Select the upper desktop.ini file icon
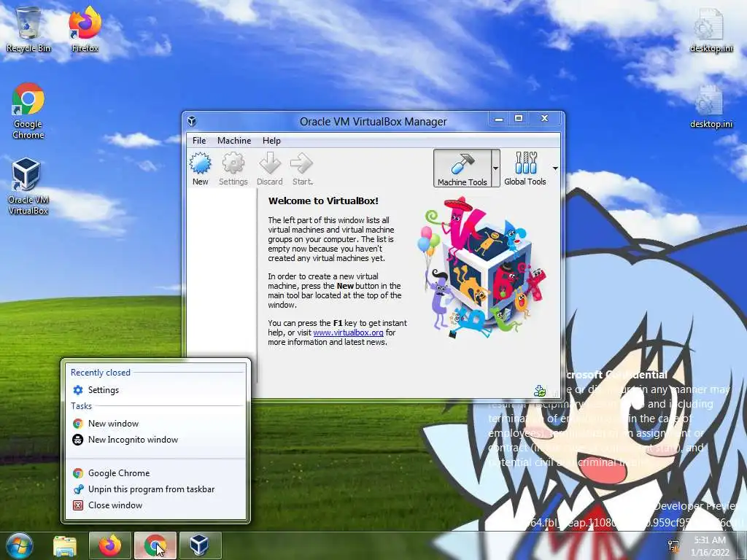This screenshot has height=560, width=747. click(711, 31)
